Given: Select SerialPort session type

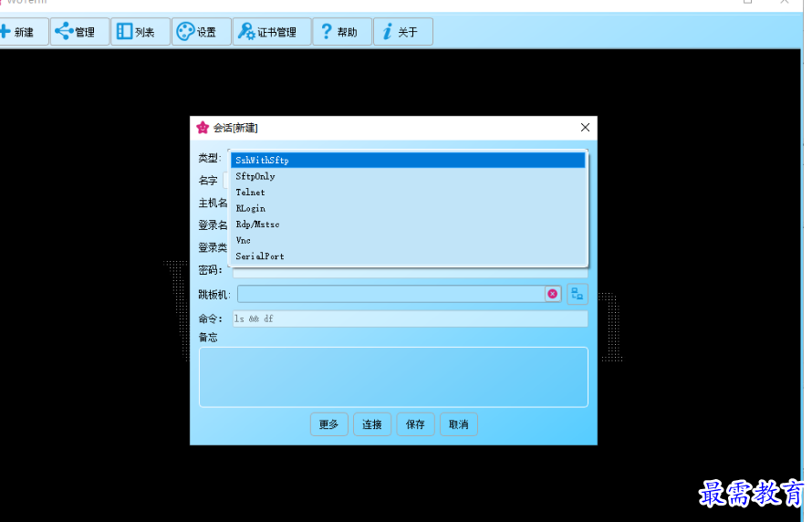Looking at the screenshot, I should (408, 256).
